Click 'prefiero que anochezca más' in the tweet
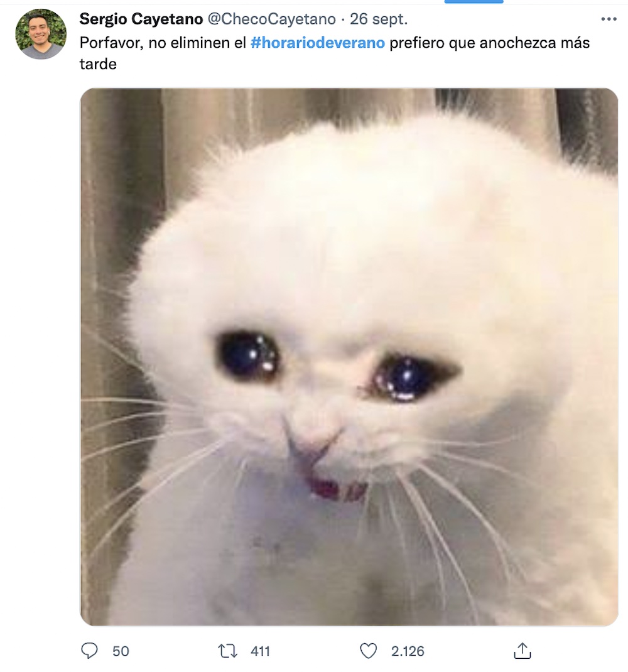628x672 pixels. 490,44
